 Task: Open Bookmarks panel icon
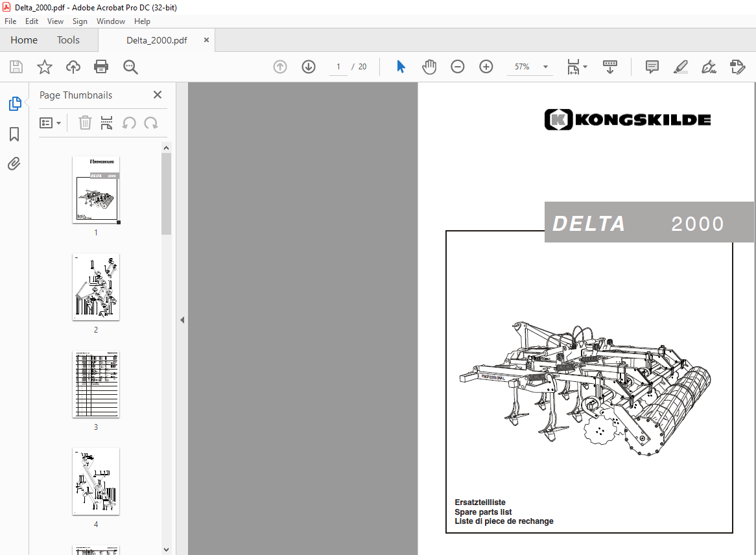point(14,134)
